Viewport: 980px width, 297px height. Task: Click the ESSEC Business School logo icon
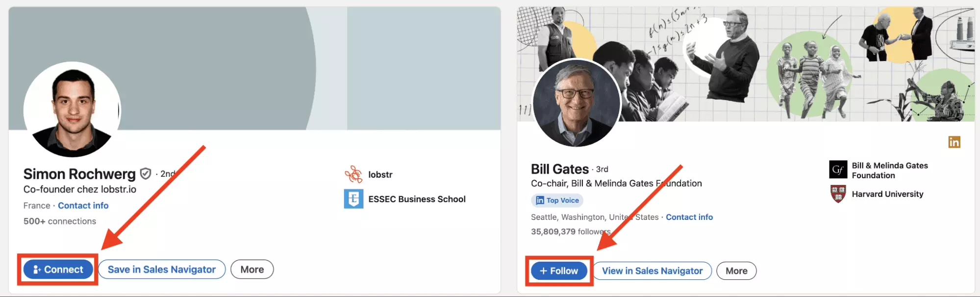click(353, 199)
